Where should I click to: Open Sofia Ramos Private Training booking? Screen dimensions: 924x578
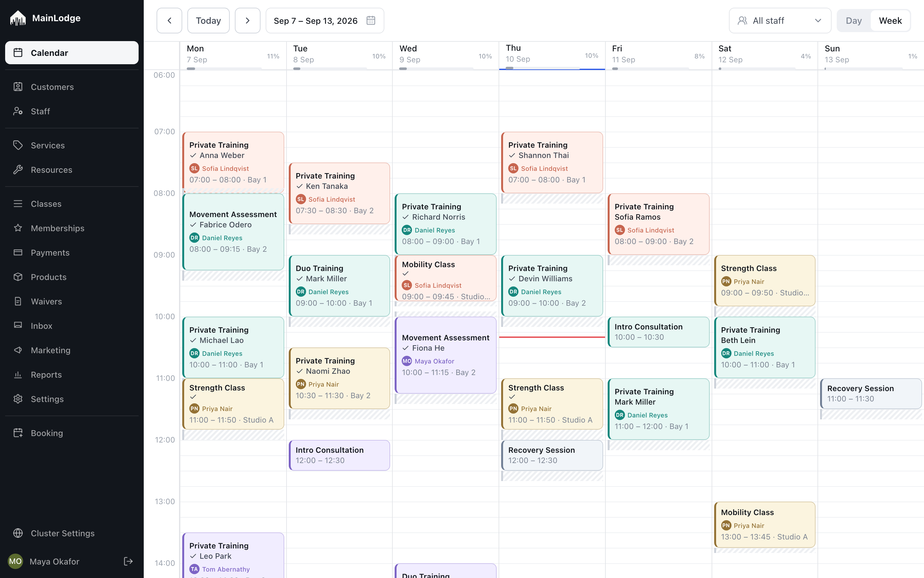[x=659, y=224]
